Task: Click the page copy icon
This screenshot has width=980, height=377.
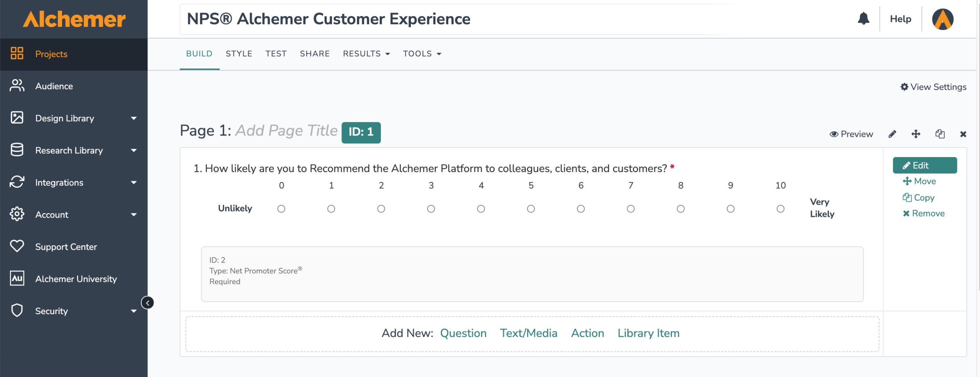Action: [940, 134]
